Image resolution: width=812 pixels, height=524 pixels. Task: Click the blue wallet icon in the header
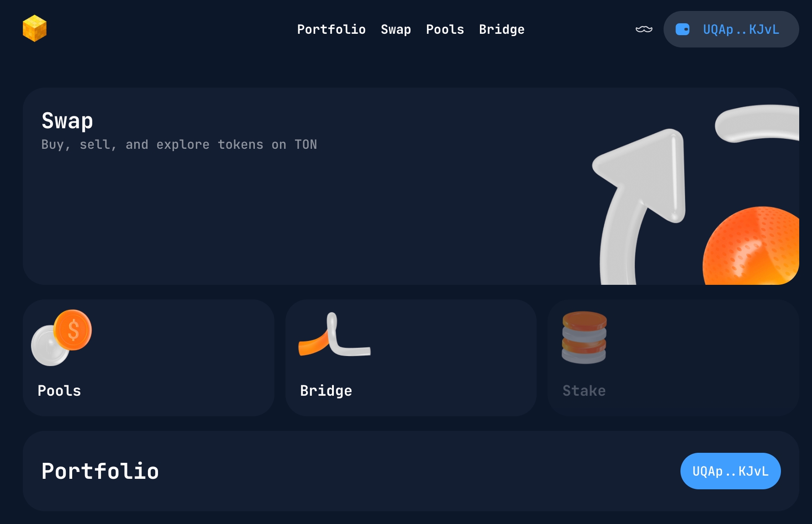[682, 29]
